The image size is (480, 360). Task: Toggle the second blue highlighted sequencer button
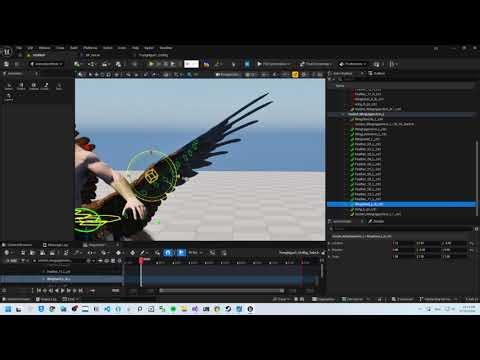(x=181, y=253)
